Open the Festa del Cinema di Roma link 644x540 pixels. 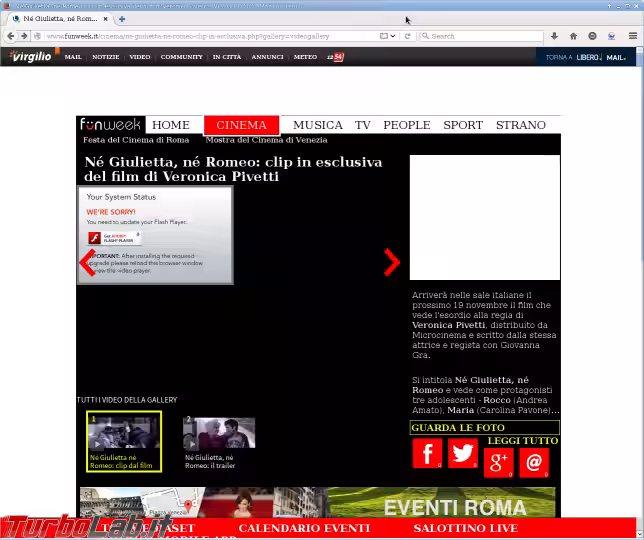[136, 140]
